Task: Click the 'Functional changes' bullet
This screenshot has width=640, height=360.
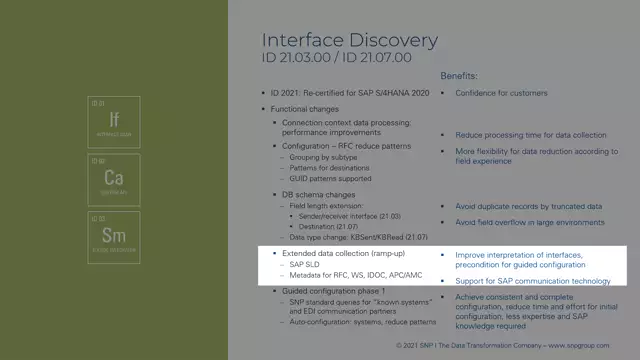Action: point(304,109)
